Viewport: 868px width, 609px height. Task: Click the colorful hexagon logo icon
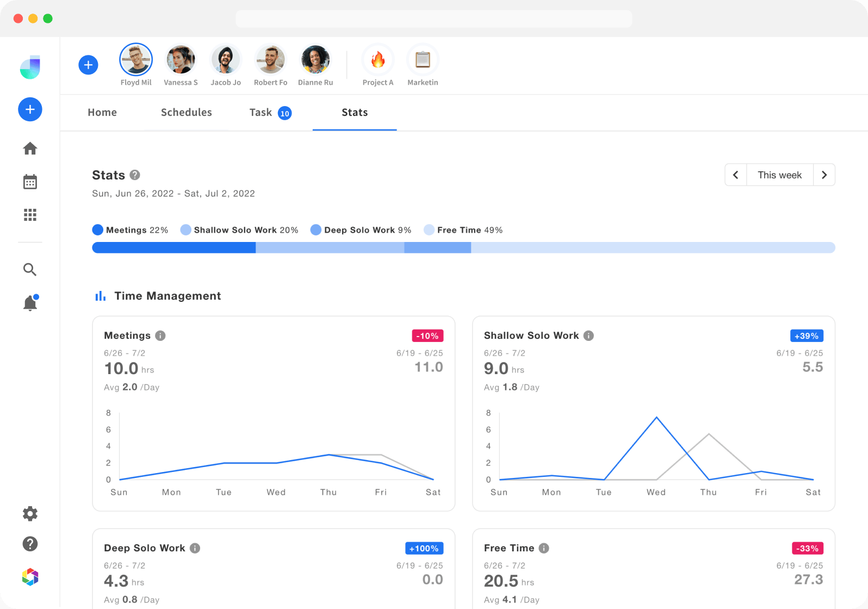[x=30, y=577]
